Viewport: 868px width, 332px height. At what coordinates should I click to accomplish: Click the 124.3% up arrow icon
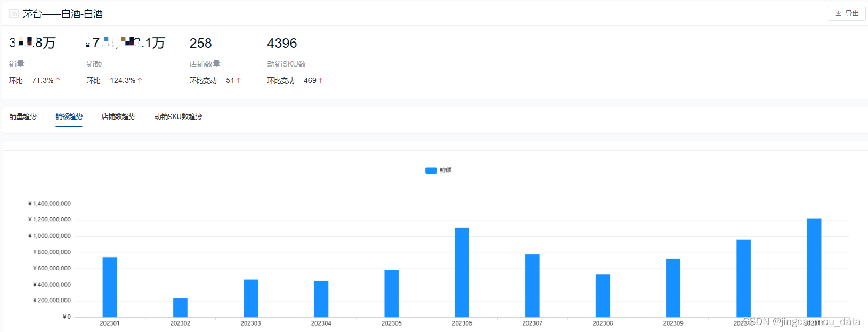pyautogui.click(x=140, y=80)
